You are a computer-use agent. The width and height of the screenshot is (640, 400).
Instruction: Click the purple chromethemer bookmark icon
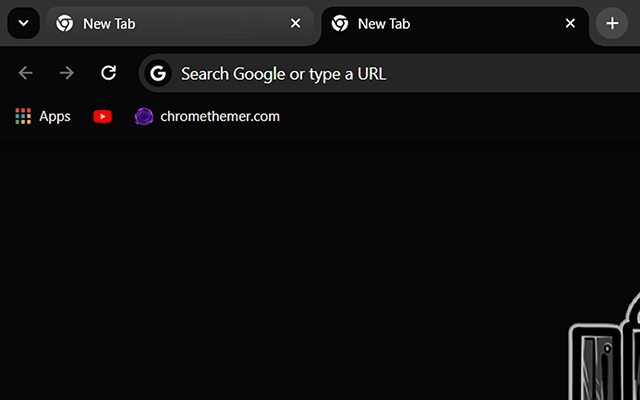pyautogui.click(x=144, y=116)
